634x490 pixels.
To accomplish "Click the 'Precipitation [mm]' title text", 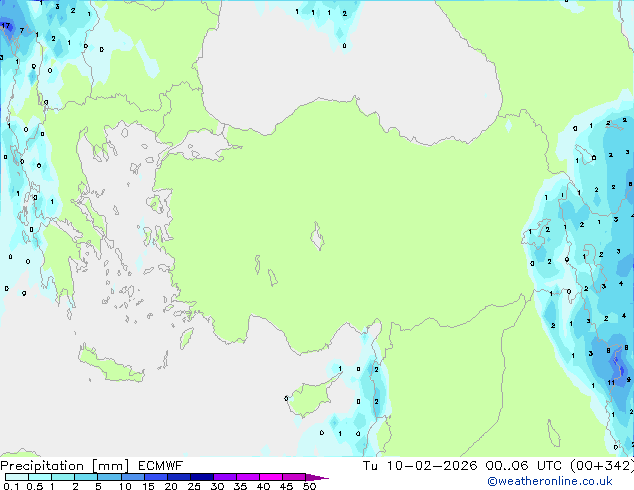I will click(65, 466).
